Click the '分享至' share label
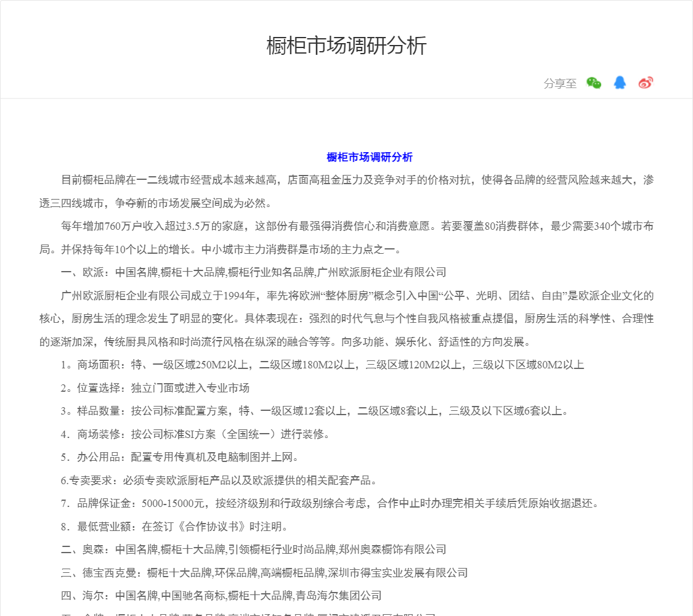The image size is (693, 616). [560, 83]
